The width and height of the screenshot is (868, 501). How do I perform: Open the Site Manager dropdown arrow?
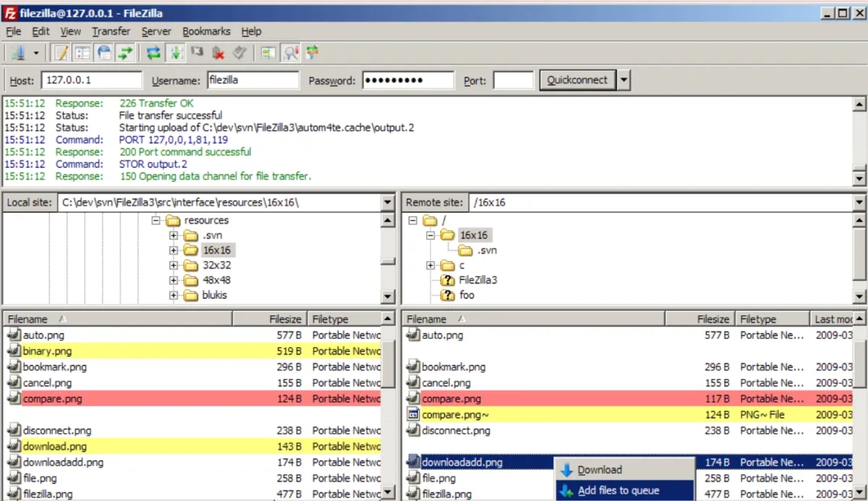[35, 53]
